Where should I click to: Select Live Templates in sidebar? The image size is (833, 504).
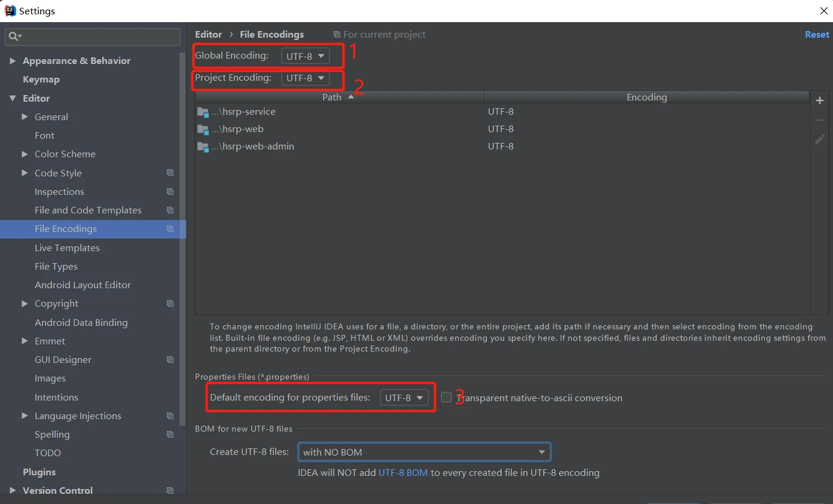tap(67, 248)
